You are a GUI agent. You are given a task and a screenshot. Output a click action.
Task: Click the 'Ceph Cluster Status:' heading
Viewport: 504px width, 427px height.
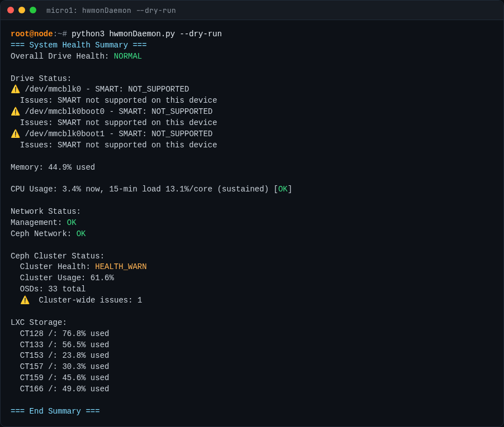click(57, 256)
